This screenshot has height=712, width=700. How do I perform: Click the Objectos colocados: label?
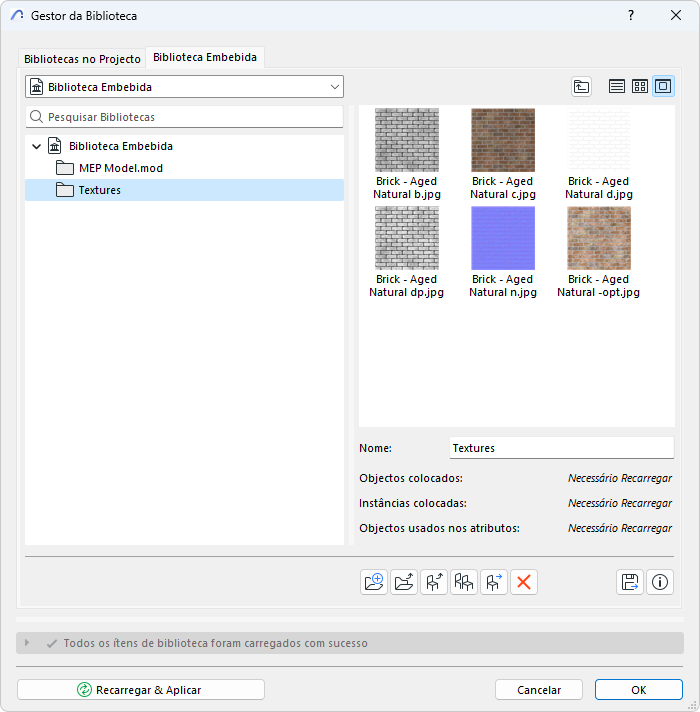pos(411,478)
